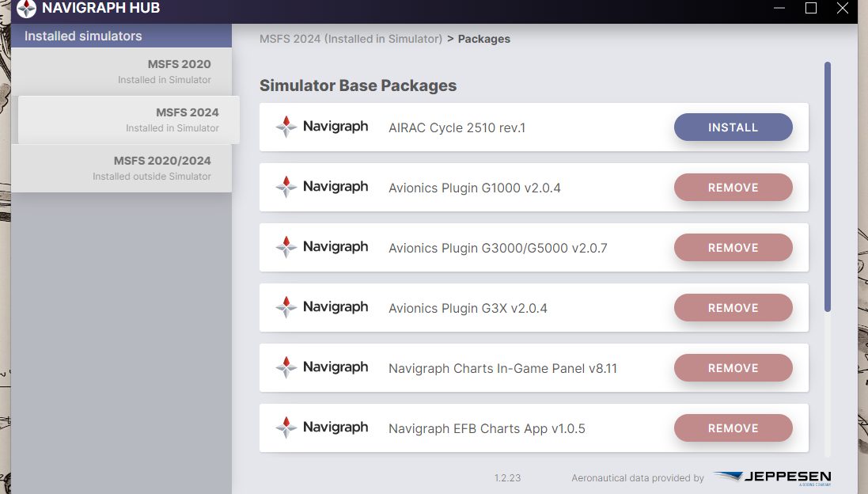
Task: Click Navigraph logo beside AIRAC Cycle 2510
Action: [322, 127]
